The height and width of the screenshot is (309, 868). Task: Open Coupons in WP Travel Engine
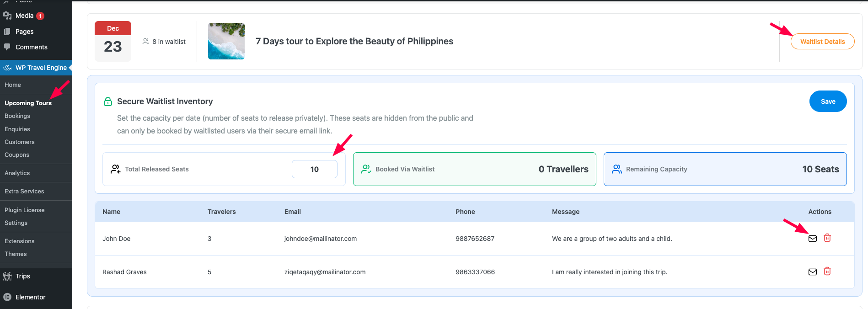coord(17,155)
